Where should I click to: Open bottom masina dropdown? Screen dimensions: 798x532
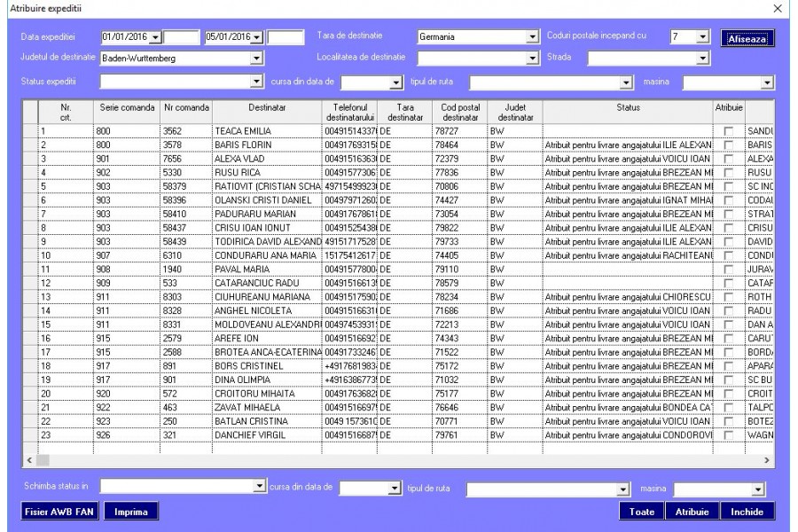[758, 489]
